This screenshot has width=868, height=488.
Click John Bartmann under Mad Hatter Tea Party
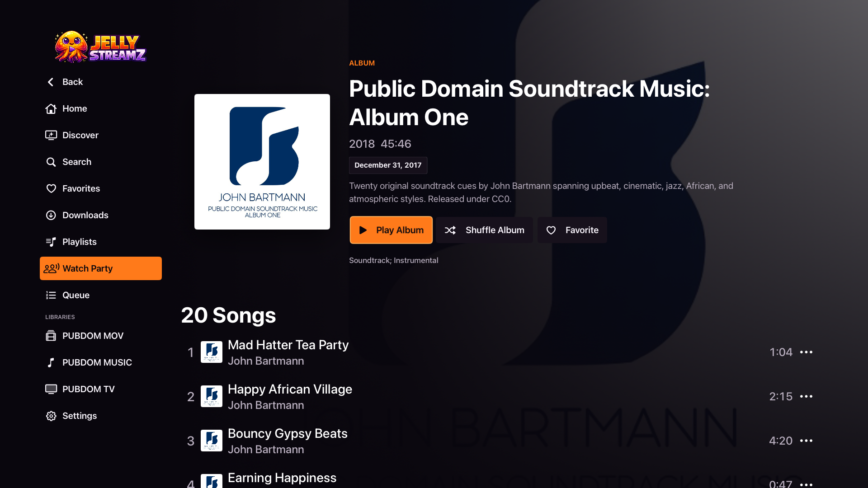point(266,361)
